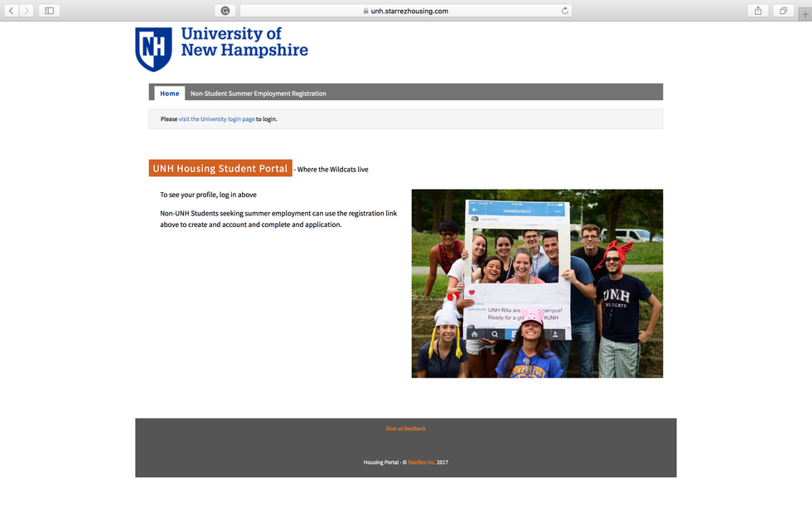Click the UNH RAs group photo
This screenshot has height=507, width=812.
click(x=537, y=283)
